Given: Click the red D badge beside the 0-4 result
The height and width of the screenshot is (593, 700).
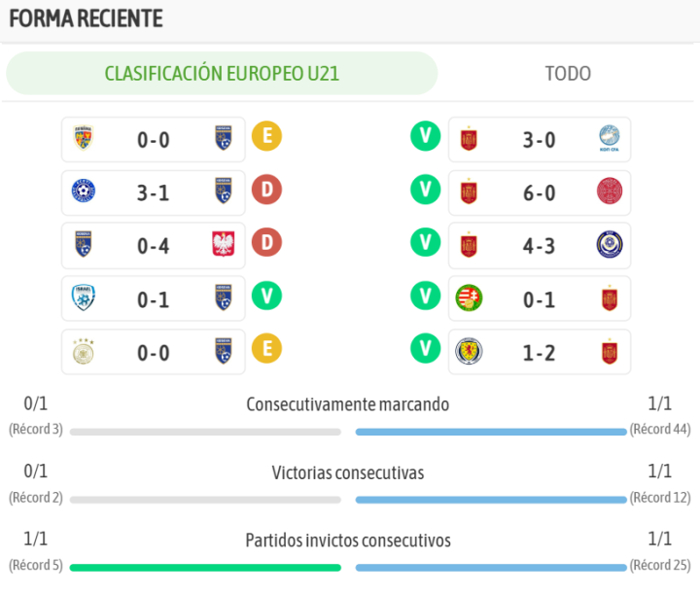Looking at the screenshot, I should (266, 243).
